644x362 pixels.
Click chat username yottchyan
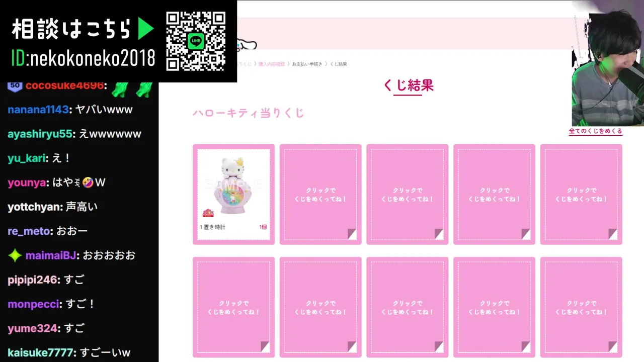click(35, 207)
